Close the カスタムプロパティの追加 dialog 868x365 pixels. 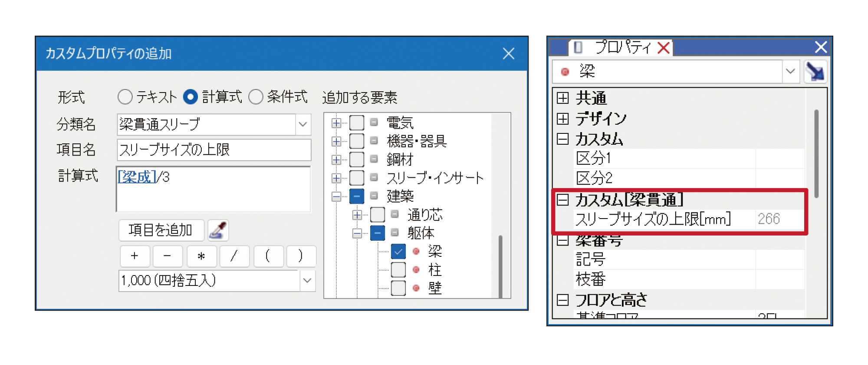point(509,53)
